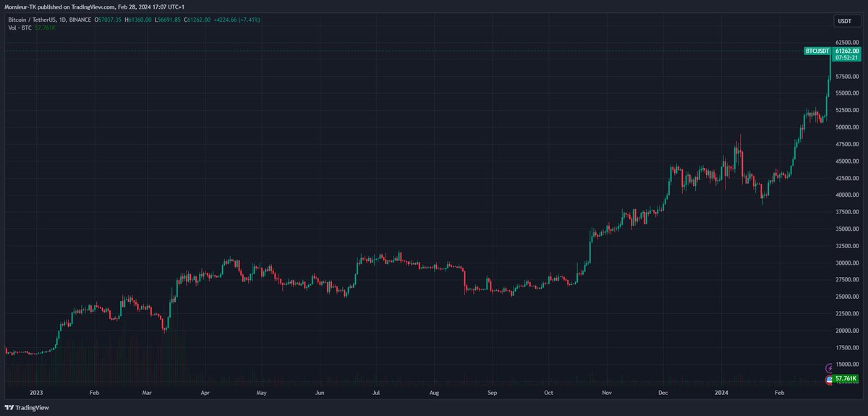This screenshot has width=868, height=416.
Task: Click the 57500.00 price axis label
Action: click(x=847, y=77)
